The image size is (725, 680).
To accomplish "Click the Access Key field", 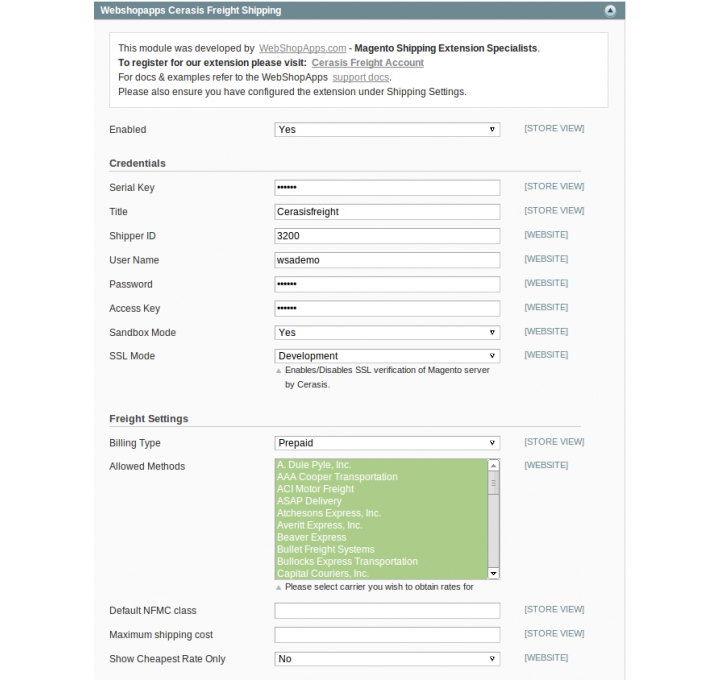I will tap(387, 308).
